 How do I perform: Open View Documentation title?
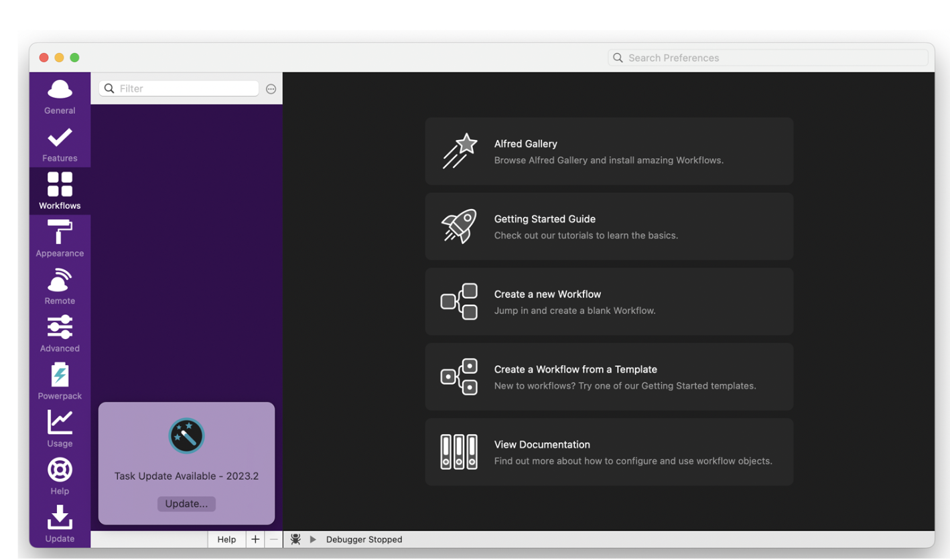tap(542, 444)
